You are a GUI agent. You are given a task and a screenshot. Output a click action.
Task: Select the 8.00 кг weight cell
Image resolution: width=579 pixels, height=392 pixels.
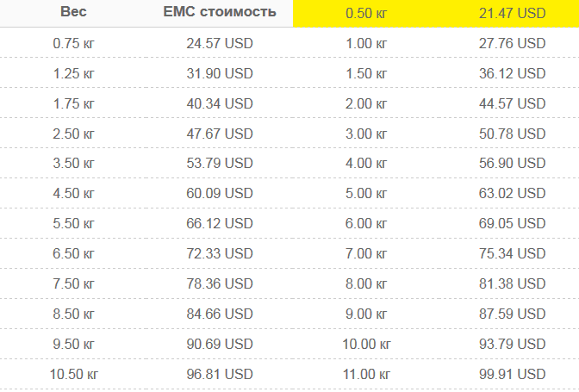[366, 283]
